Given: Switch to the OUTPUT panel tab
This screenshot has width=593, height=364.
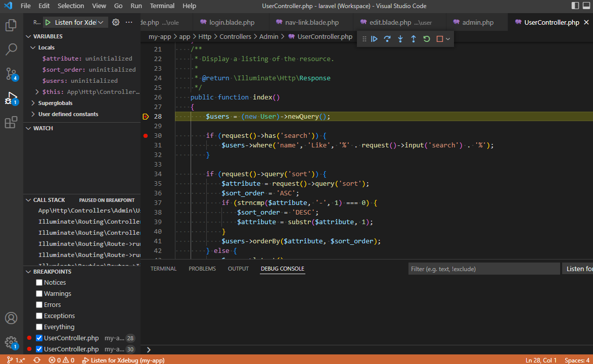Looking at the screenshot, I should [x=238, y=269].
